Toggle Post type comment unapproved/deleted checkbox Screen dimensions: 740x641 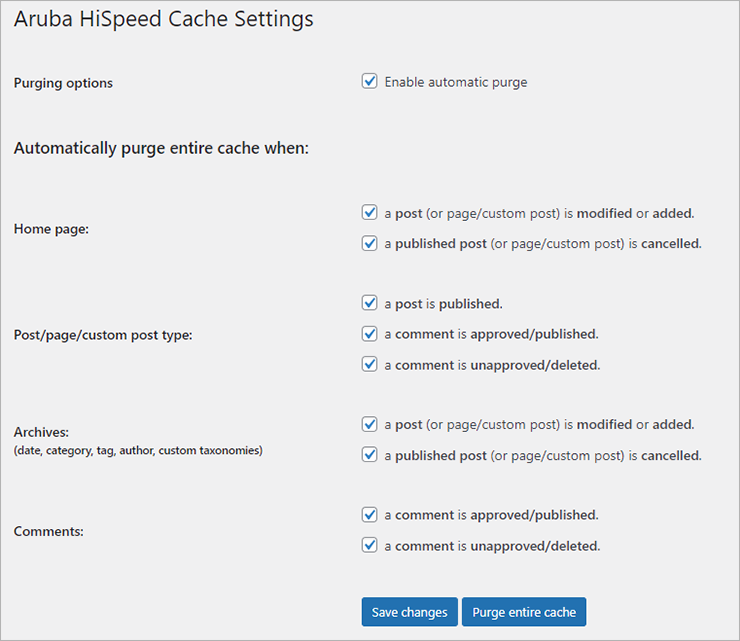click(x=370, y=364)
